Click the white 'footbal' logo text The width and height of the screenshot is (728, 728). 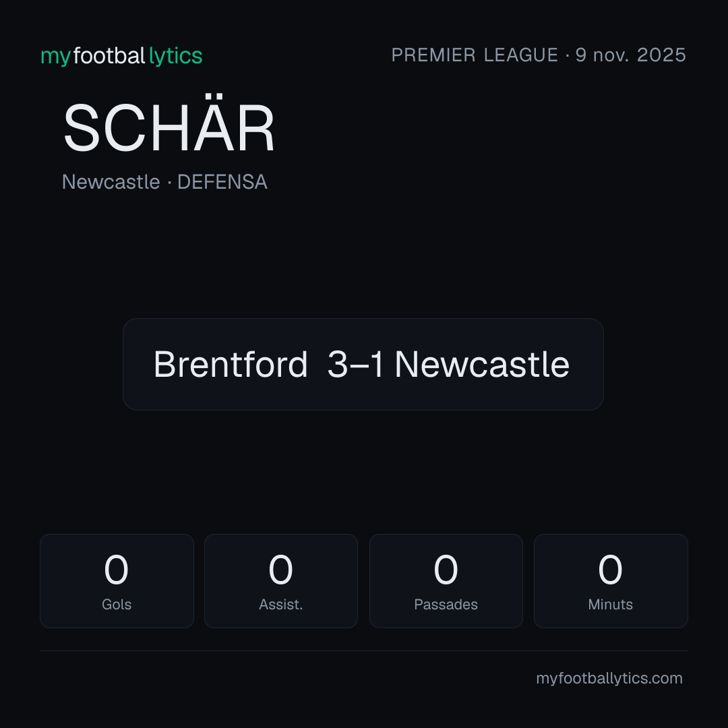[x=110, y=56]
